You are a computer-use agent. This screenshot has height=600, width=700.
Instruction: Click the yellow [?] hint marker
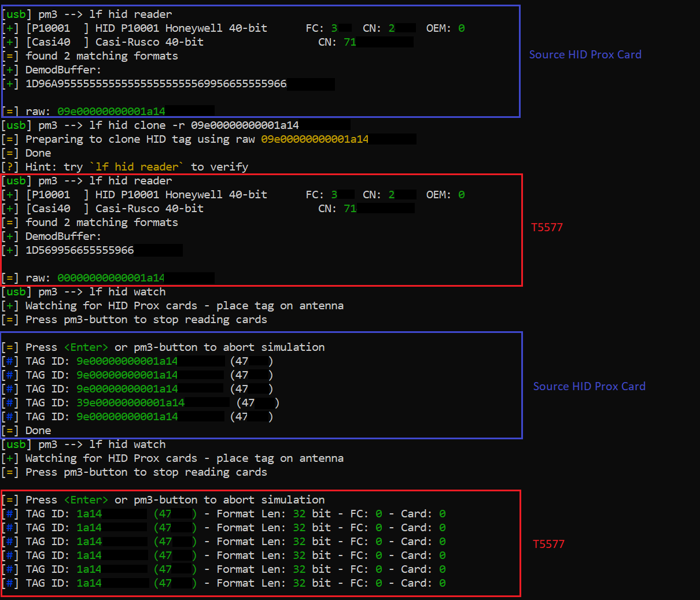pyautogui.click(x=10, y=167)
